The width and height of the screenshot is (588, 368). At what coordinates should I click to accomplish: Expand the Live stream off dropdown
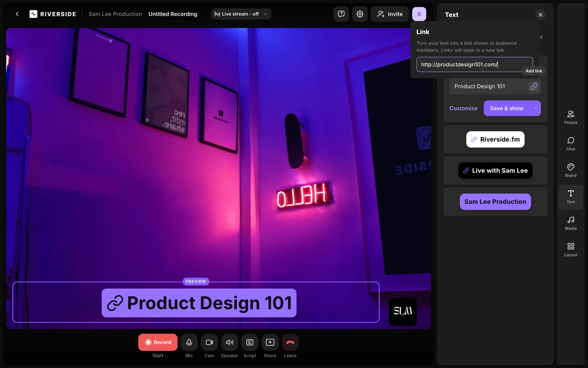pos(241,14)
